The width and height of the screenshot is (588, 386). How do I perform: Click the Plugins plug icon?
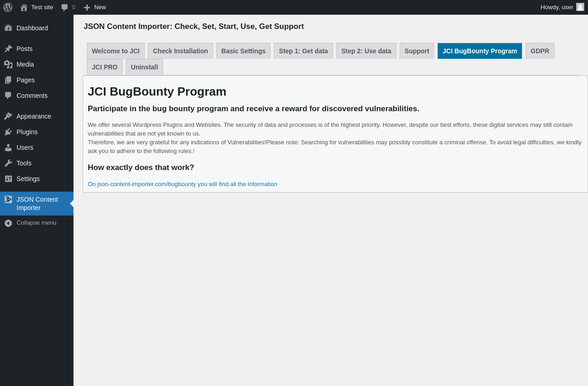coord(8,132)
